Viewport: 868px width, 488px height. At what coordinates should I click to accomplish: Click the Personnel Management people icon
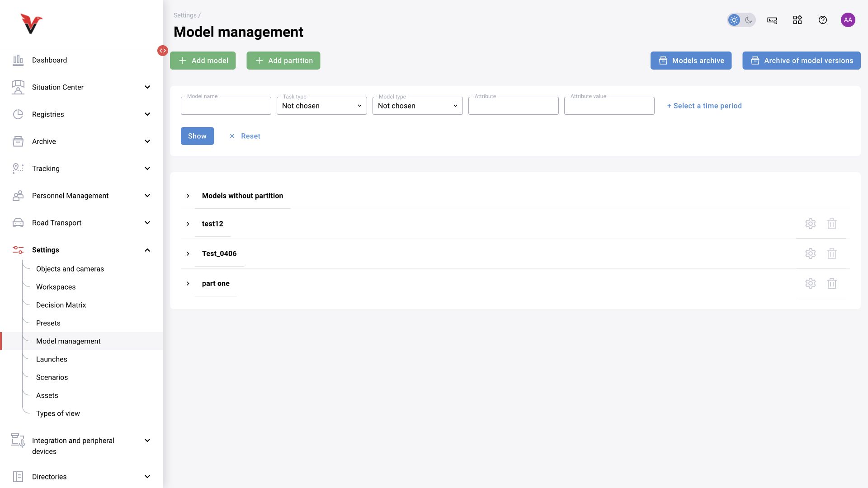click(x=18, y=196)
